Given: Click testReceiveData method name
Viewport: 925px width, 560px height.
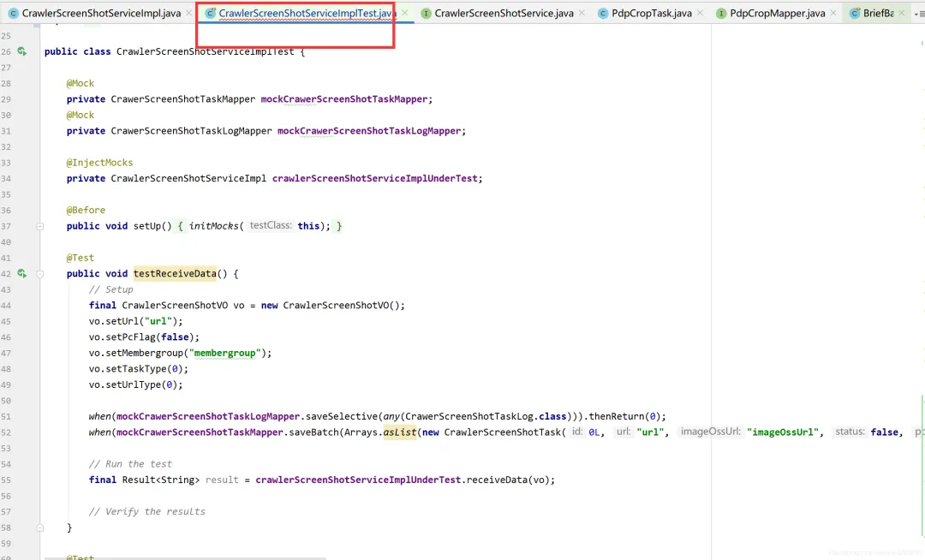Looking at the screenshot, I should click(175, 273).
